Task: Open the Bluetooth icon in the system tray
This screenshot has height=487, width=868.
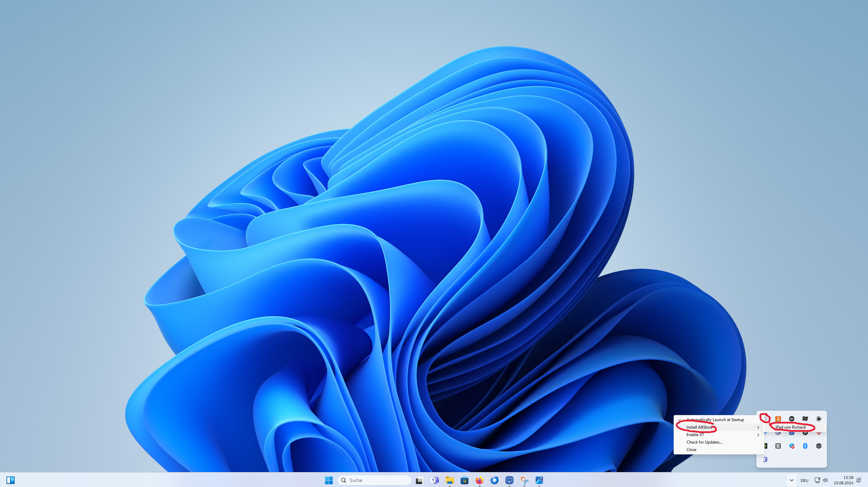Action: pos(805,447)
